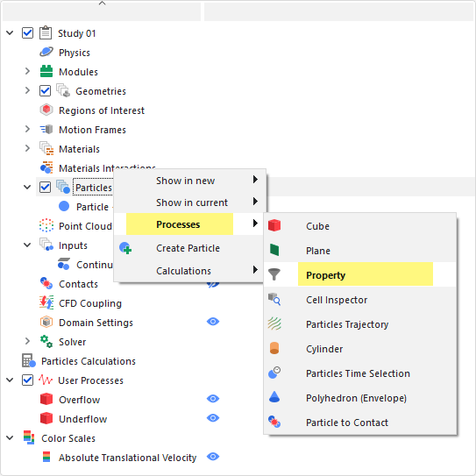Open the Calculations submenu entry
Viewport: 476px width, 476px height.
click(x=189, y=271)
